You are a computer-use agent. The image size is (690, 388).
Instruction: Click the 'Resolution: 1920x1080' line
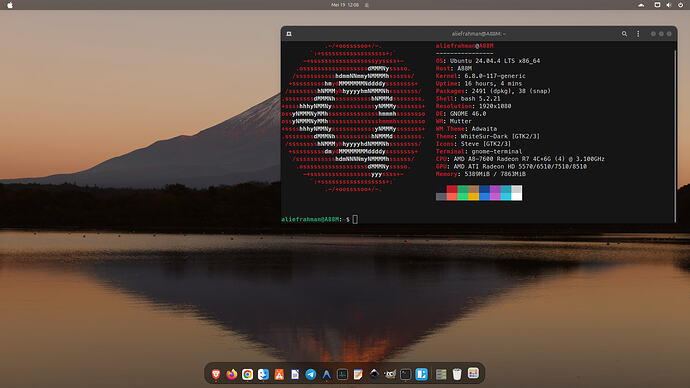tap(473, 106)
